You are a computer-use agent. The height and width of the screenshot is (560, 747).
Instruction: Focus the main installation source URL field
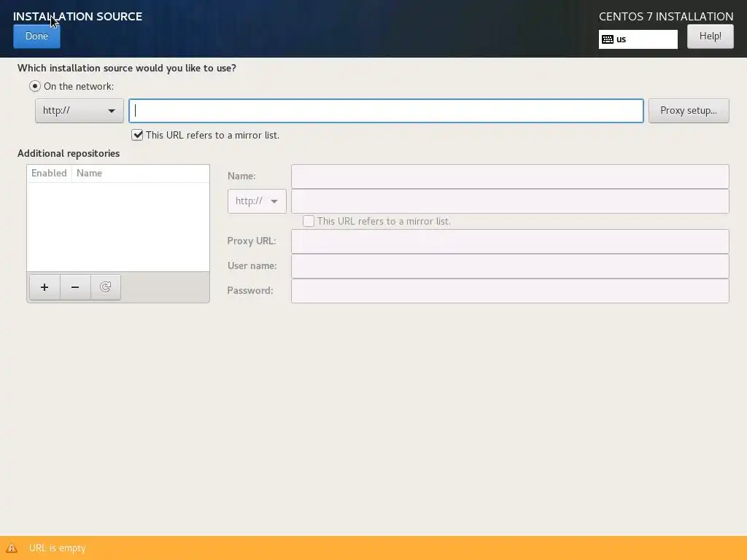[x=386, y=111]
